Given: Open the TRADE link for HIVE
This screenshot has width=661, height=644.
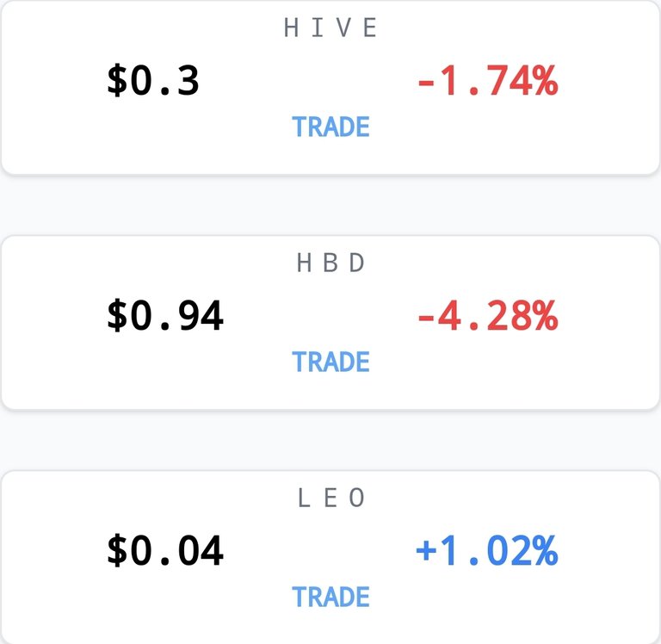Looking at the screenshot, I should [330, 127].
